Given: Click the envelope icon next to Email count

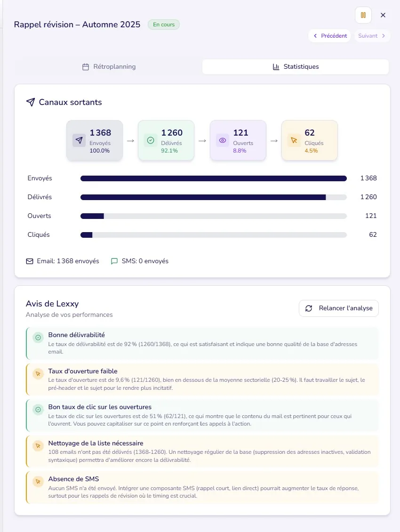Looking at the screenshot, I should click(30, 261).
